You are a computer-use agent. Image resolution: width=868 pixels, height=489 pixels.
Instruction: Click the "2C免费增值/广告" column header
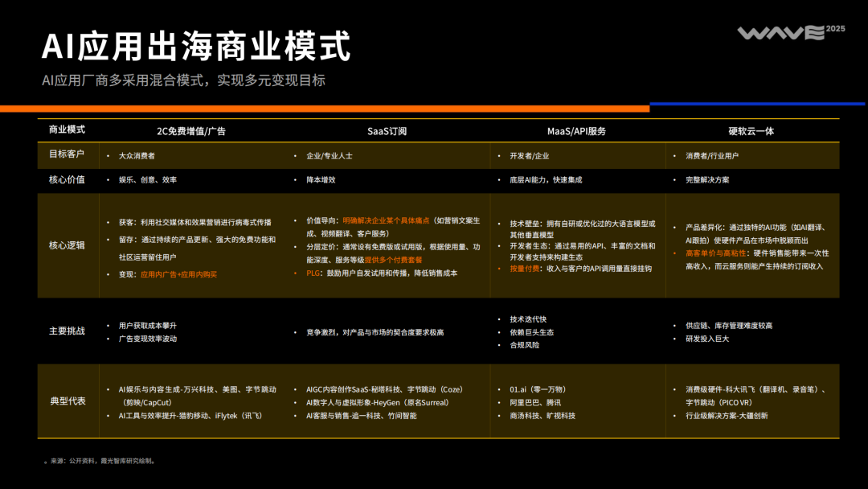click(x=191, y=131)
